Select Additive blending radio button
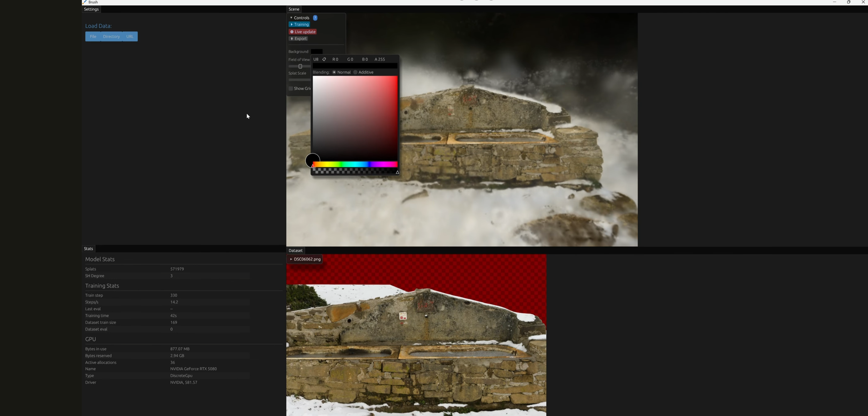The height and width of the screenshot is (416, 868). [355, 72]
